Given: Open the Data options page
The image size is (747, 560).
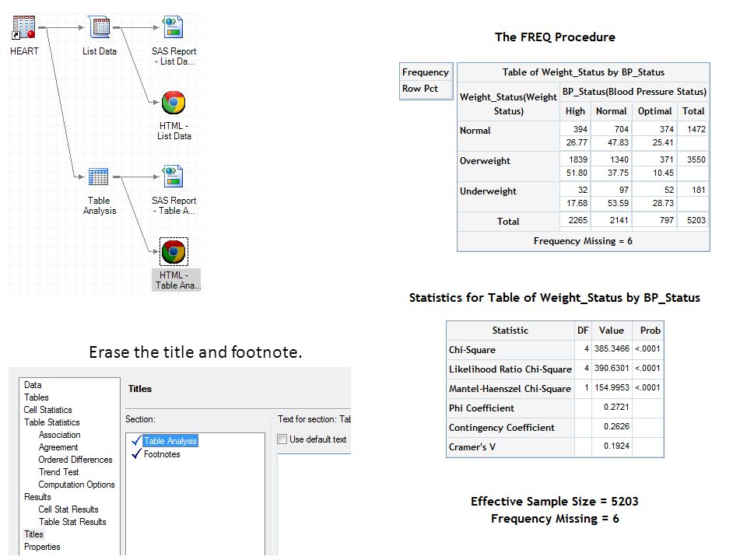Looking at the screenshot, I should point(33,385).
